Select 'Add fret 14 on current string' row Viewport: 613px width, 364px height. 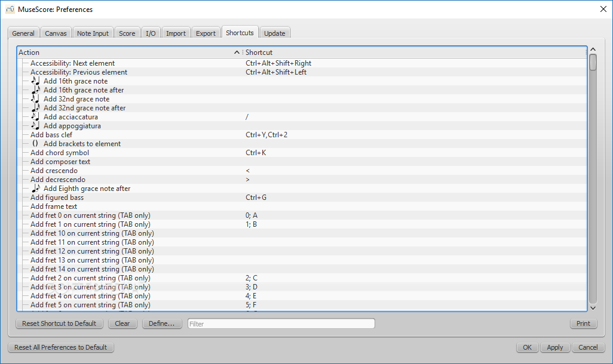tap(302, 269)
